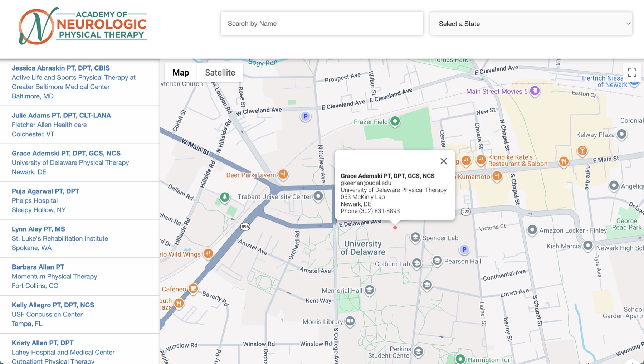Open Lynn Aley PT, MS listing
Screen dimensions: 644x364
pyautogui.click(x=80, y=239)
